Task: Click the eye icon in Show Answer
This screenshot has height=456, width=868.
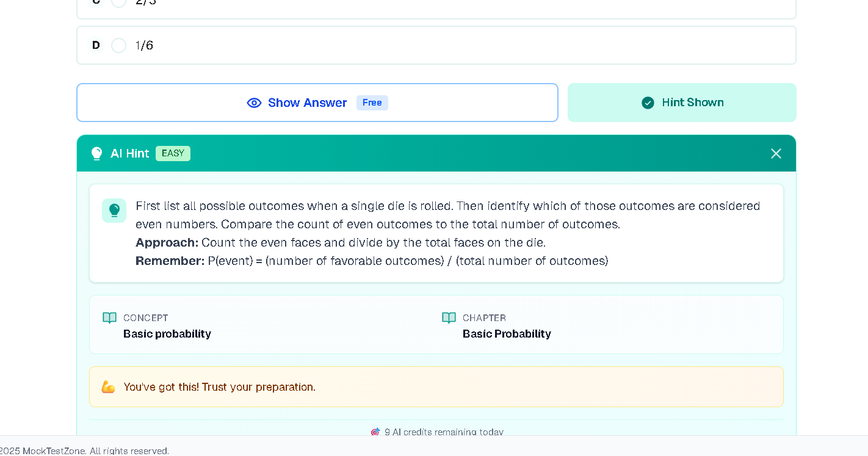Action: point(254,103)
